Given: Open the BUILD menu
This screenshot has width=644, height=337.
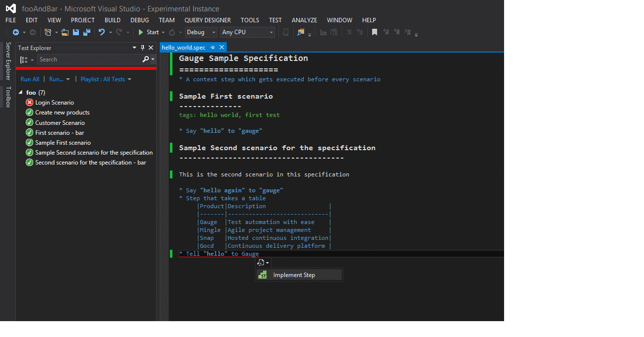Looking at the screenshot, I should coord(113,20).
